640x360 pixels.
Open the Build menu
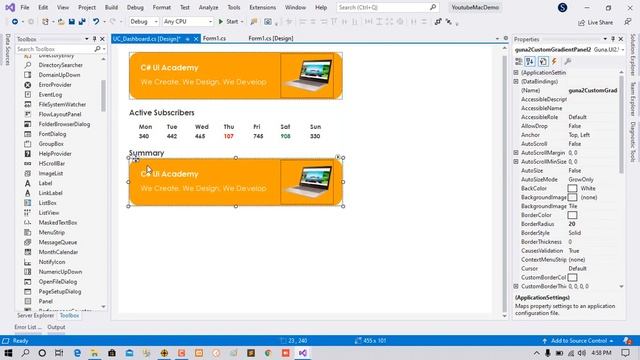(111, 7)
